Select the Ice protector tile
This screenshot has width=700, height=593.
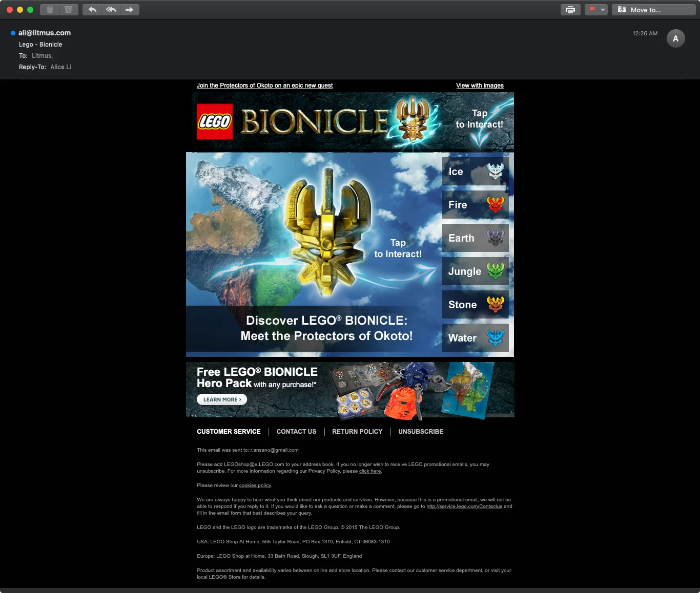pyautogui.click(x=476, y=171)
